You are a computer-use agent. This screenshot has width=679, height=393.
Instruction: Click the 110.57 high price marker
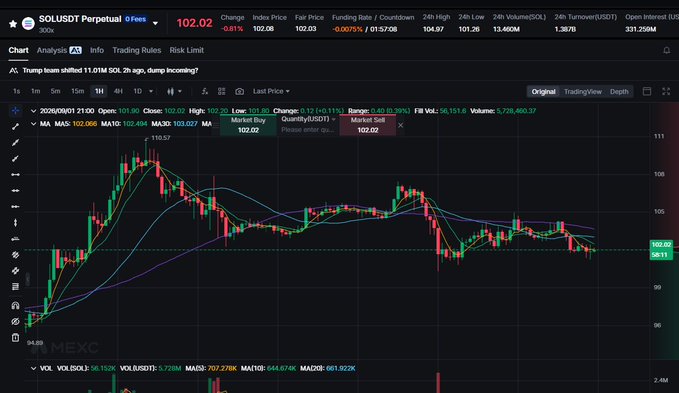tap(161, 138)
